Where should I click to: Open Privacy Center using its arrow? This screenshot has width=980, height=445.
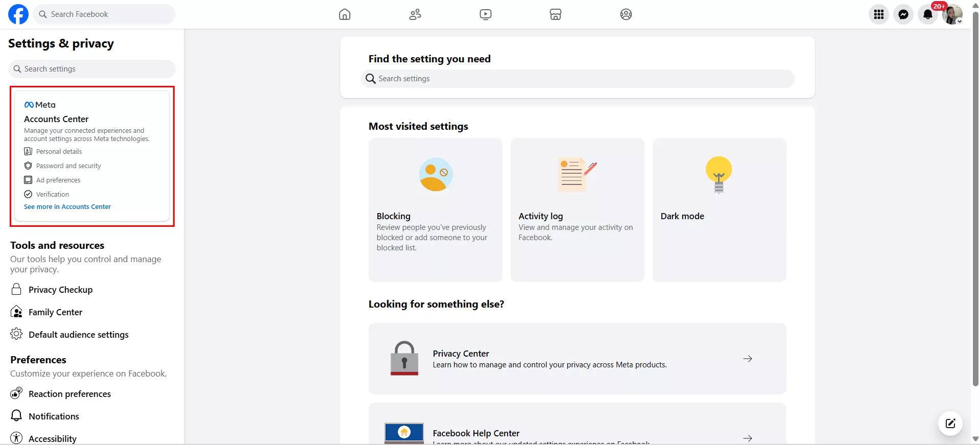tap(748, 359)
